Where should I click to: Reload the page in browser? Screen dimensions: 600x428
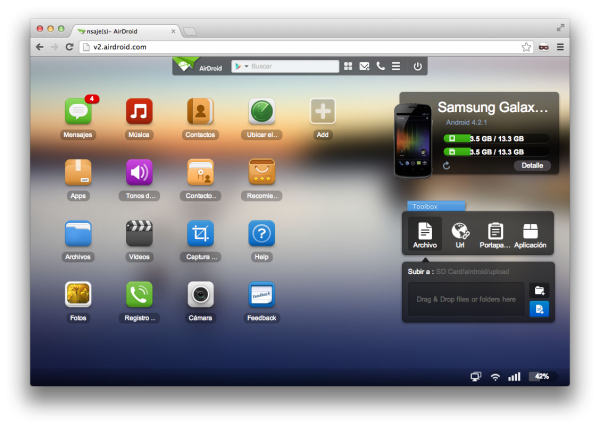pos(69,47)
